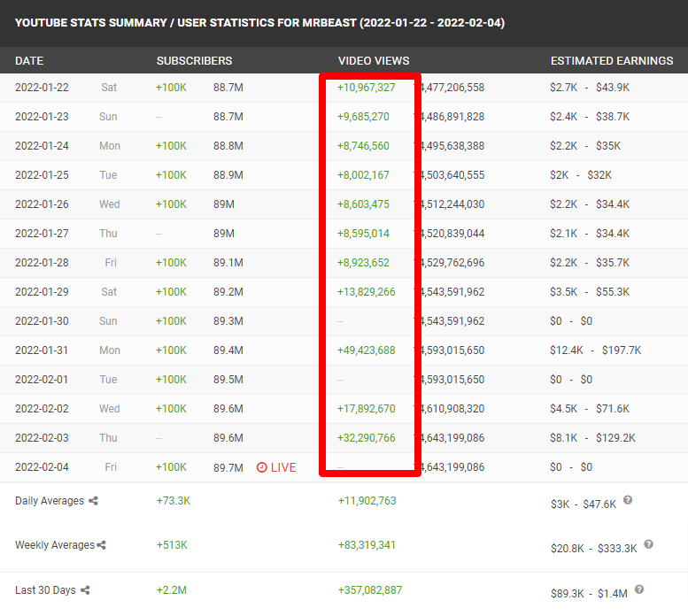Click the stats summary title for MrBeast
The image size is (688, 616).
tap(259, 23)
